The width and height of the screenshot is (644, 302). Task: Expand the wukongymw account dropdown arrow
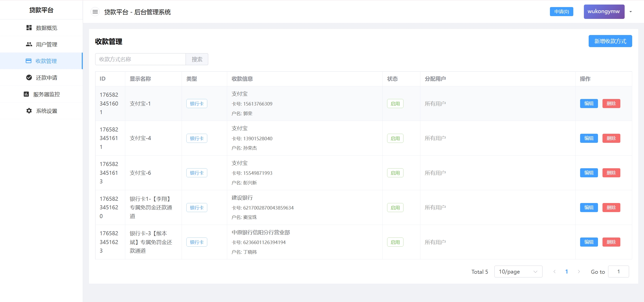coord(631,12)
